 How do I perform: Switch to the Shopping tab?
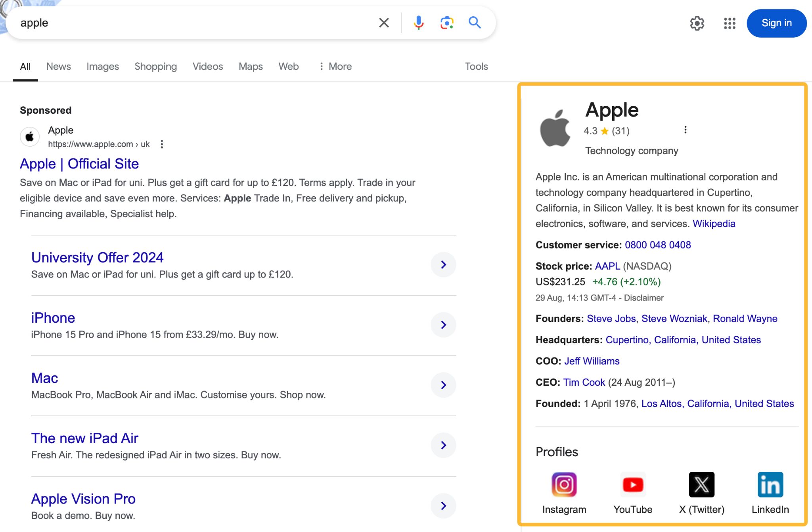coord(155,66)
